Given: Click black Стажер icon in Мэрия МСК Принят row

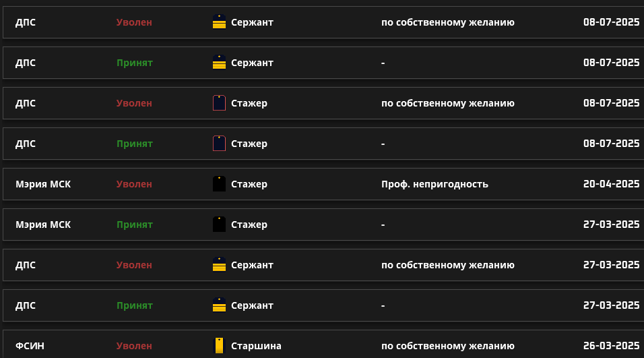Looking at the screenshot, I should (220, 225).
